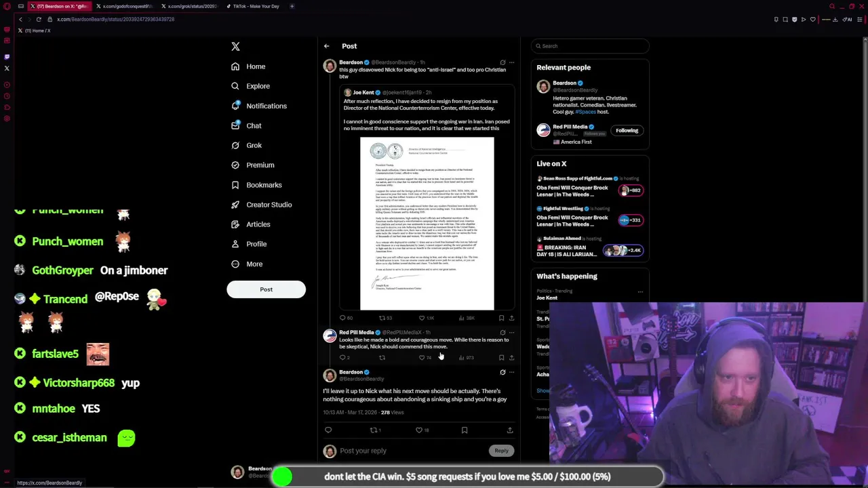Click Grok icon on main Beardson post
The width and height of the screenshot is (868, 488).
point(502,372)
